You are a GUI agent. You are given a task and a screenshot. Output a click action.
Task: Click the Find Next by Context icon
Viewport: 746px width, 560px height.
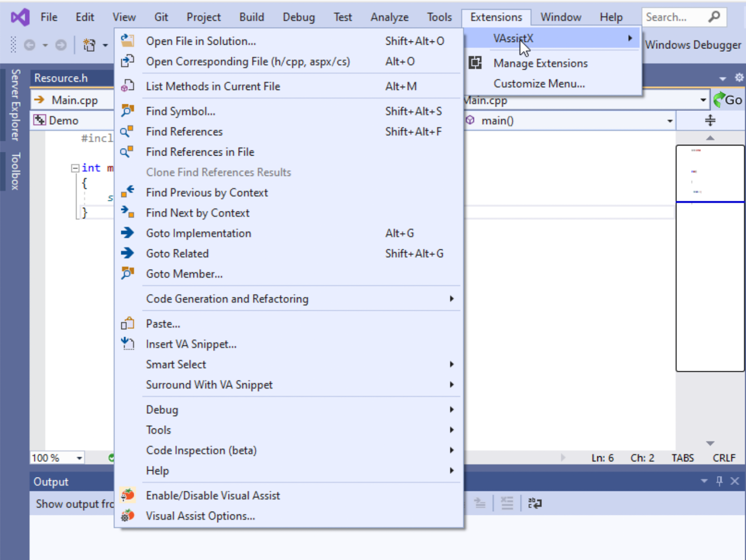[127, 212]
